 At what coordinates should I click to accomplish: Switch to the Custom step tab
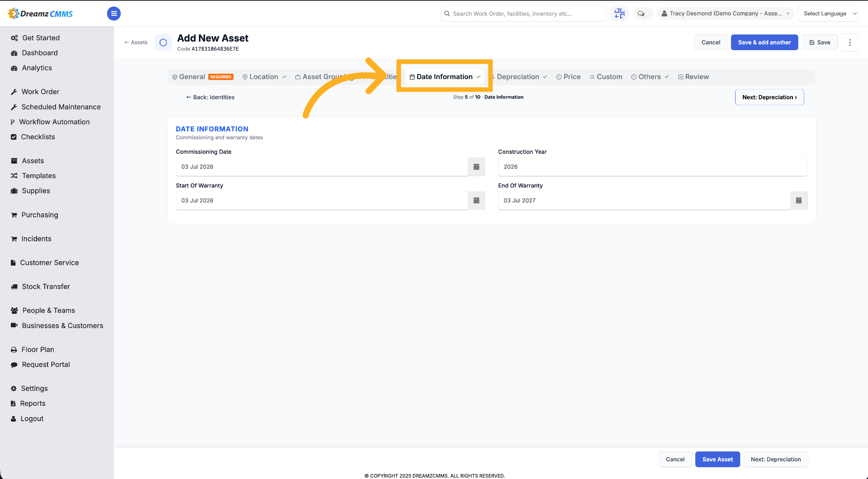606,77
